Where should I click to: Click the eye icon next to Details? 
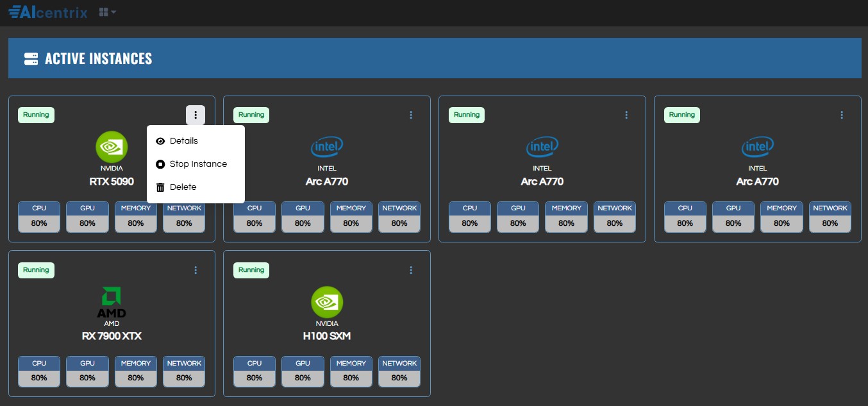click(x=160, y=141)
